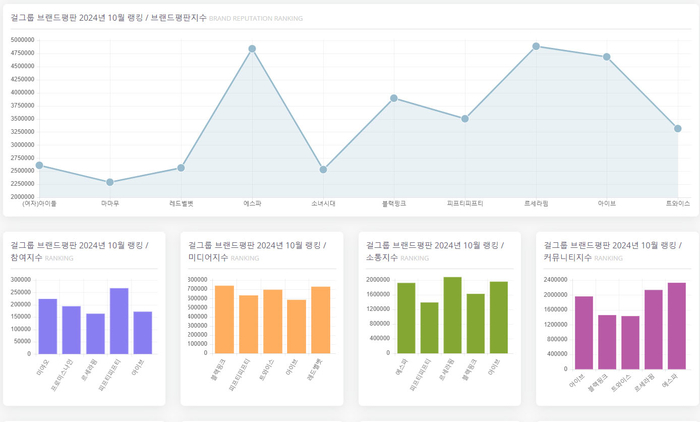Image resolution: width=700 pixels, height=422 pixels.
Task: Select the 에스파 peak point on line chart
Action: coord(252,49)
